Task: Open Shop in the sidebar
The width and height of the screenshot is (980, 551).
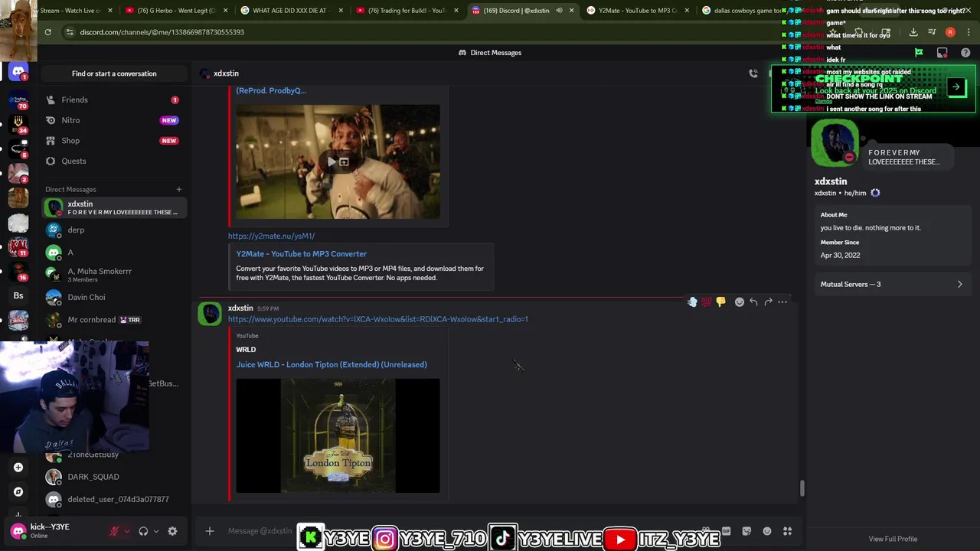Action: click(114, 141)
